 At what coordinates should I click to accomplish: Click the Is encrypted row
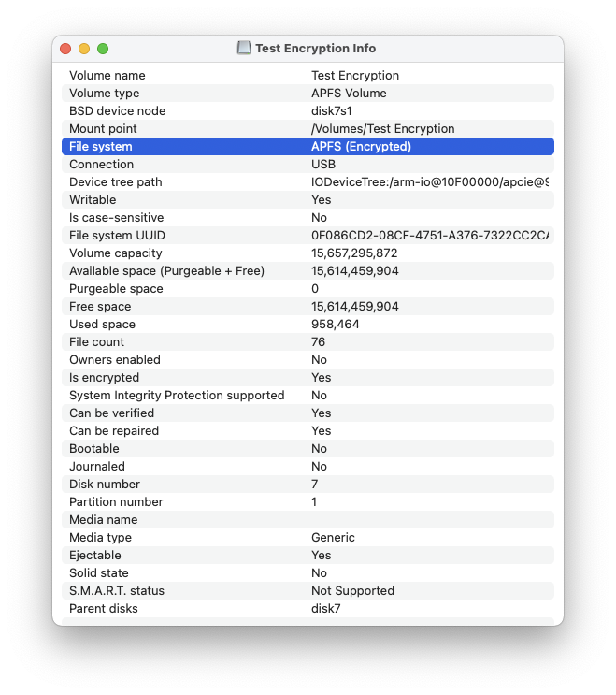[x=308, y=378]
